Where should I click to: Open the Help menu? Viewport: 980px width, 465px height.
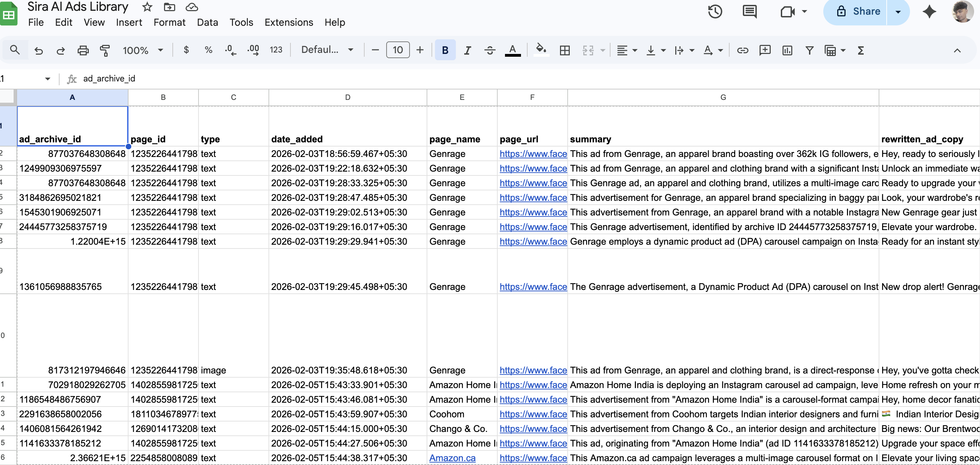pos(335,22)
